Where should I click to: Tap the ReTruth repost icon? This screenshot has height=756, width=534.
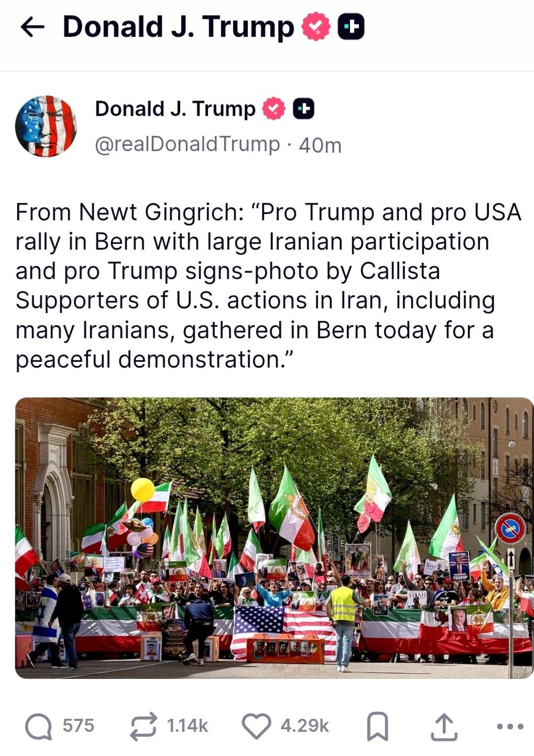pos(144,726)
